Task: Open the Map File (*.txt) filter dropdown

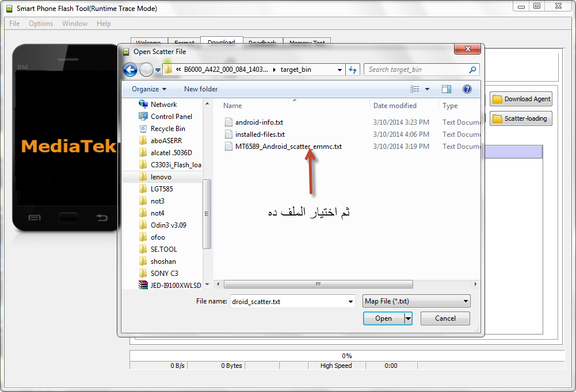Action: [416, 301]
